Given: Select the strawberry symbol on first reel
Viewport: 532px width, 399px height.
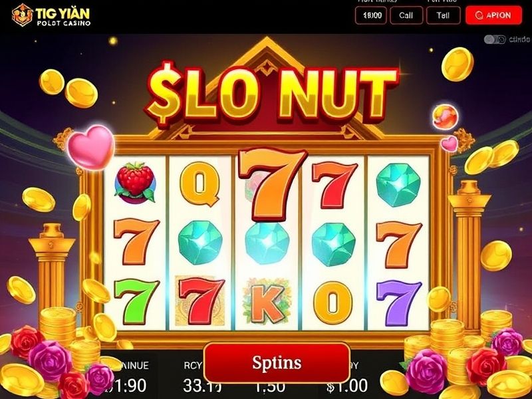Looking at the screenshot, I should (x=136, y=184).
